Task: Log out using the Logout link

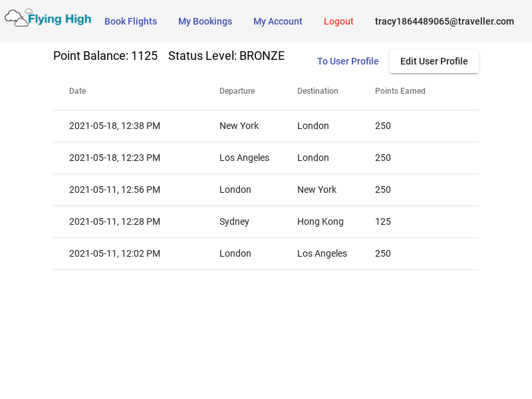Action: point(338,21)
